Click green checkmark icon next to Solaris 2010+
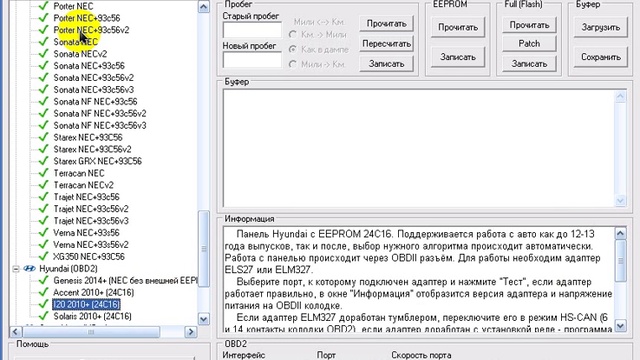 click(x=43, y=316)
